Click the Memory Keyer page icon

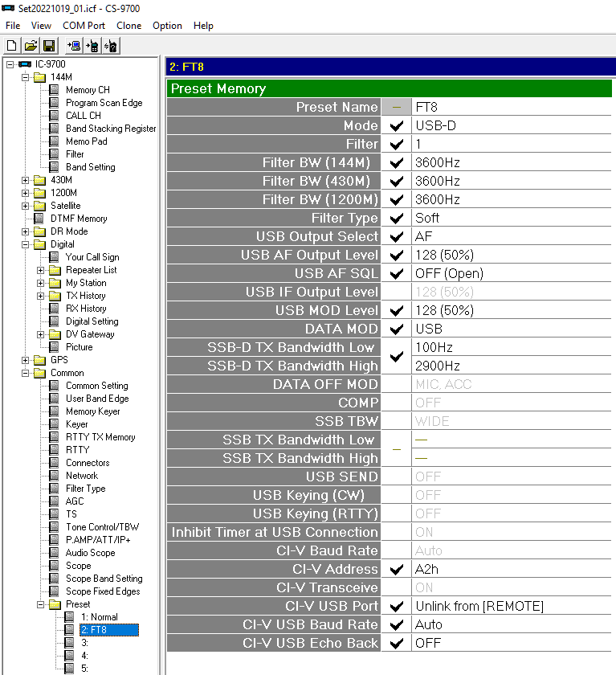coord(54,411)
